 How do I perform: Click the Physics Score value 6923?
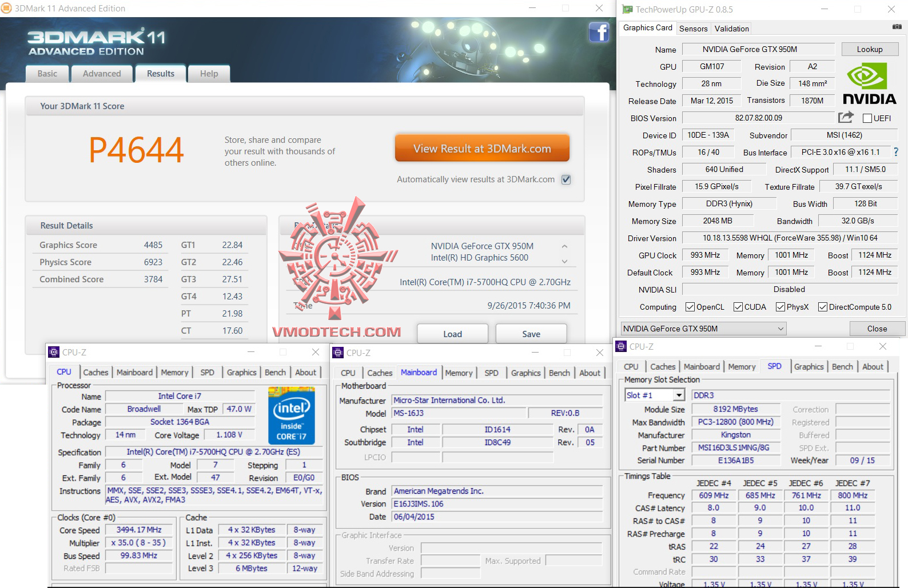tap(153, 262)
